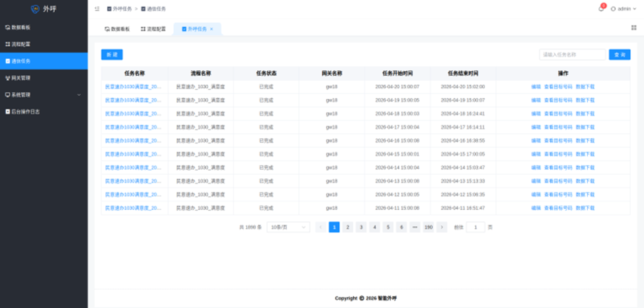Click 数据下载 for the 2026-04-20 task

(x=585, y=87)
